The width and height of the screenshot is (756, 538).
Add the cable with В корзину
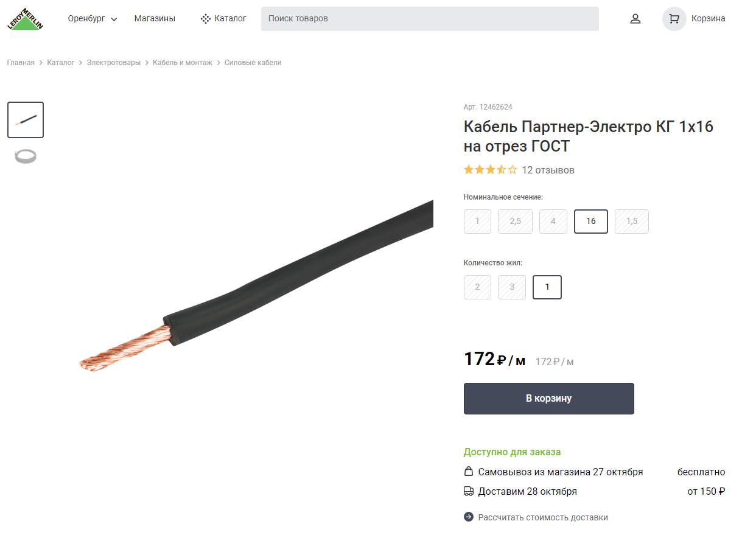pyautogui.click(x=548, y=399)
